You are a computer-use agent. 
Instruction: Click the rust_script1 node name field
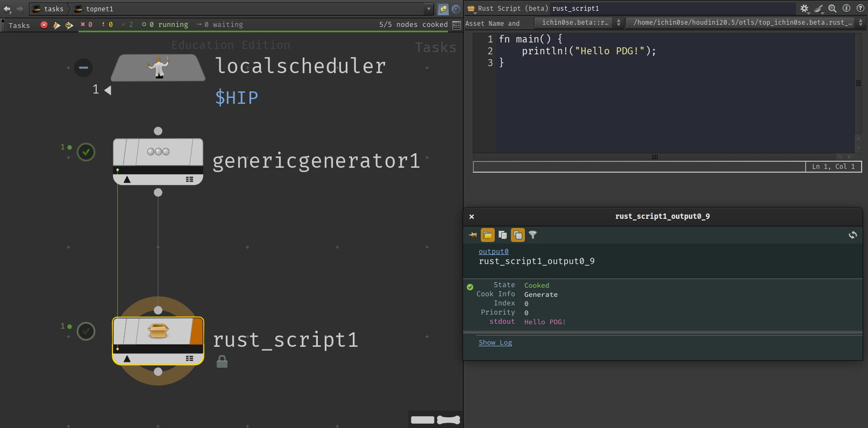click(672, 9)
